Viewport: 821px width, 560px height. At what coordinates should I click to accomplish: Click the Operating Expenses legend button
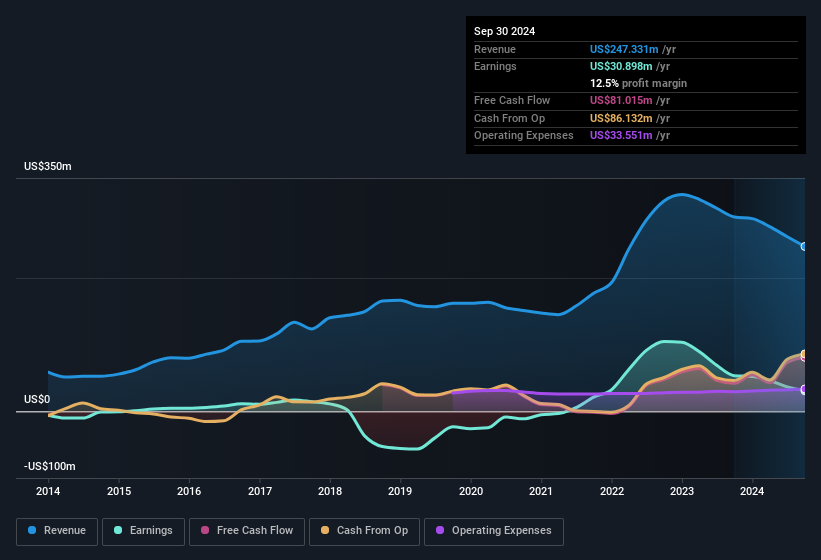pyautogui.click(x=494, y=531)
